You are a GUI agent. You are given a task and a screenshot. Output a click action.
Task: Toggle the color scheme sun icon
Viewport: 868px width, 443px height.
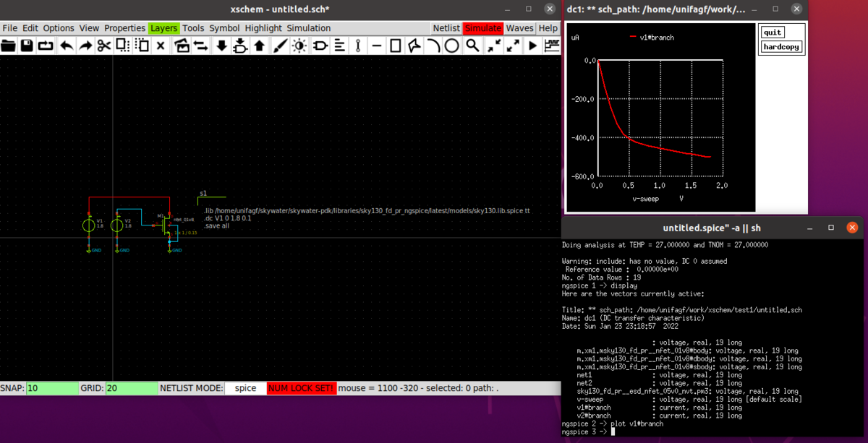(x=299, y=46)
